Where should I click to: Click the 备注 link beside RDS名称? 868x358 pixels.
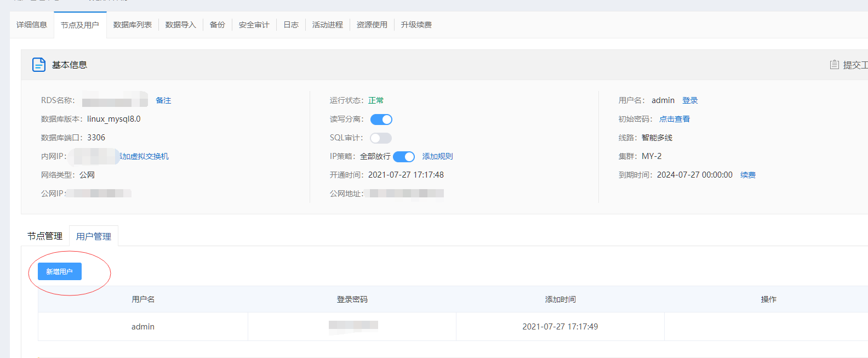(x=163, y=100)
